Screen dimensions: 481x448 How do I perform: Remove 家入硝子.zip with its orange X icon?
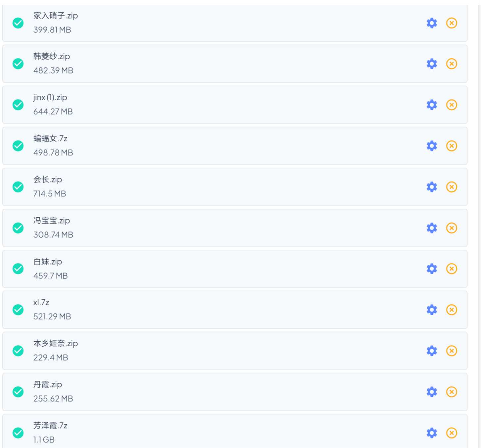coord(452,23)
